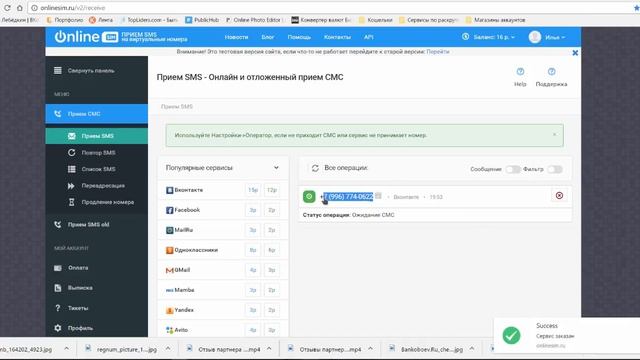The height and width of the screenshot is (360, 640).
Task: Click the Профиль gear icon
Action: tap(58, 328)
